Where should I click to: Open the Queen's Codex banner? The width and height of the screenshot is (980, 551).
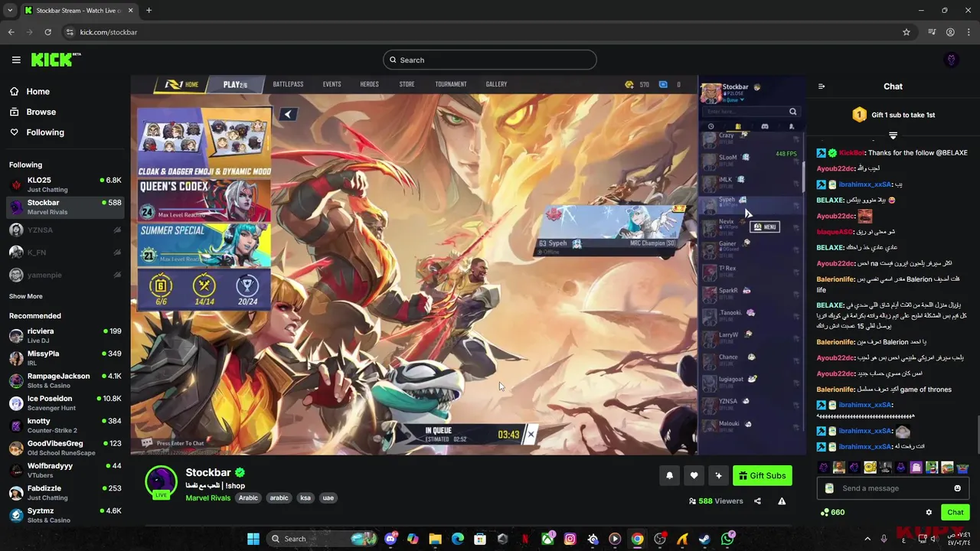click(x=204, y=201)
